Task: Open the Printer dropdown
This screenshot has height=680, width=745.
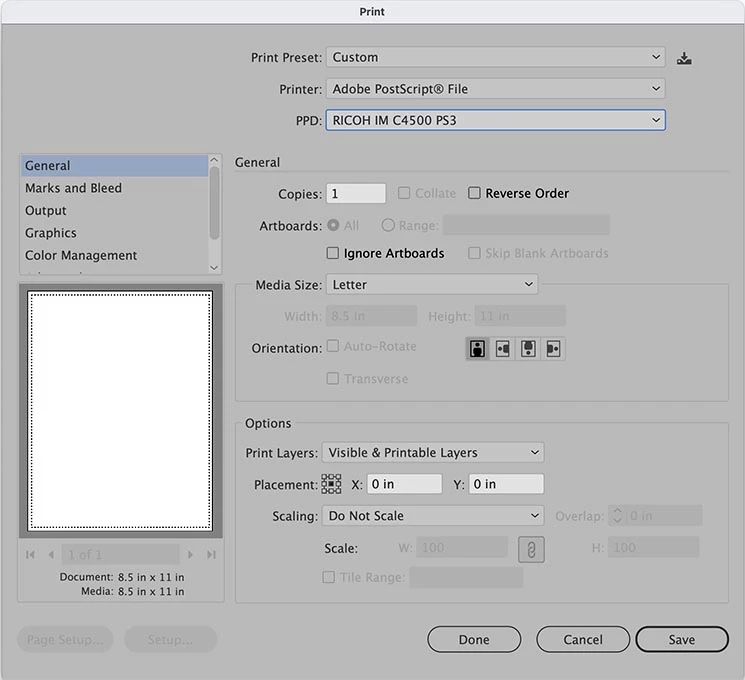Action: (495, 89)
